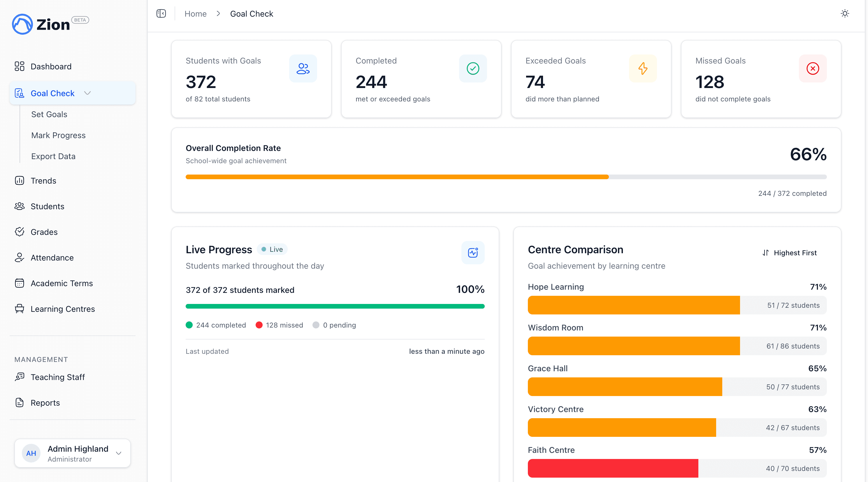868x482 pixels.
Task: Open Mark Progress from the sidebar
Action: pyautogui.click(x=58, y=135)
